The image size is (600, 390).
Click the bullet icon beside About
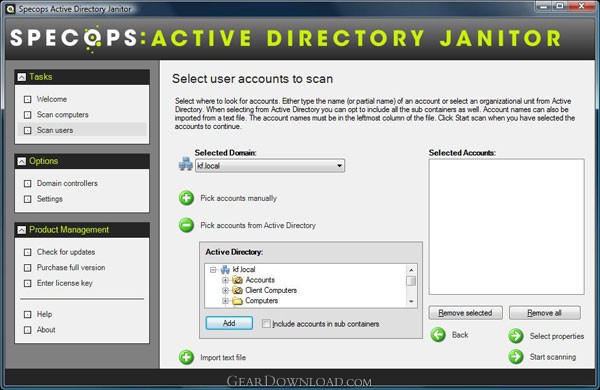tap(28, 330)
